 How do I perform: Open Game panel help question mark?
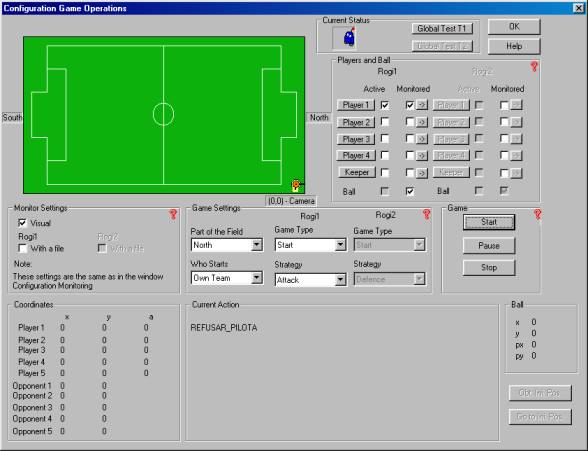pyautogui.click(x=537, y=214)
